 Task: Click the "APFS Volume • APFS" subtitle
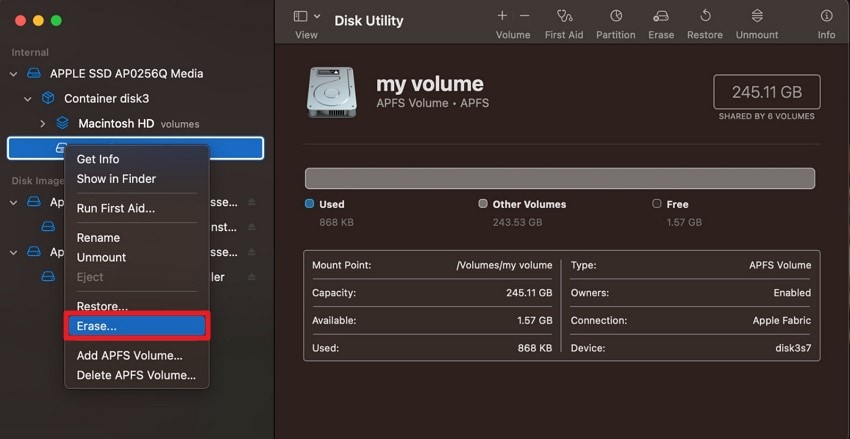click(433, 103)
